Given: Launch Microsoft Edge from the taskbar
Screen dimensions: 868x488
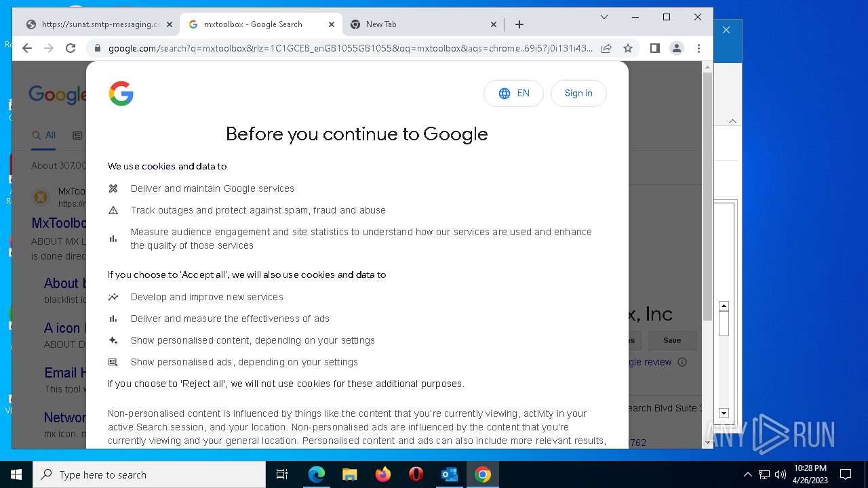Looking at the screenshot, I should pyautogui.click(x=317, y=474).
